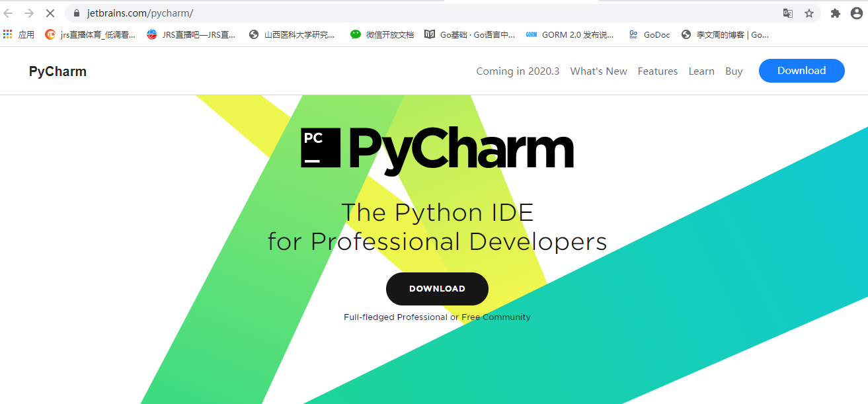Click the PC square logo icon
This screenshot has width=868, height=404.
321,147
